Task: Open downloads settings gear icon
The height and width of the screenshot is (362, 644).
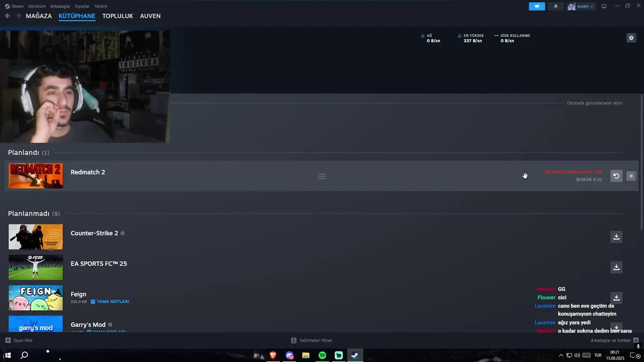Action: tap(631, 38)
